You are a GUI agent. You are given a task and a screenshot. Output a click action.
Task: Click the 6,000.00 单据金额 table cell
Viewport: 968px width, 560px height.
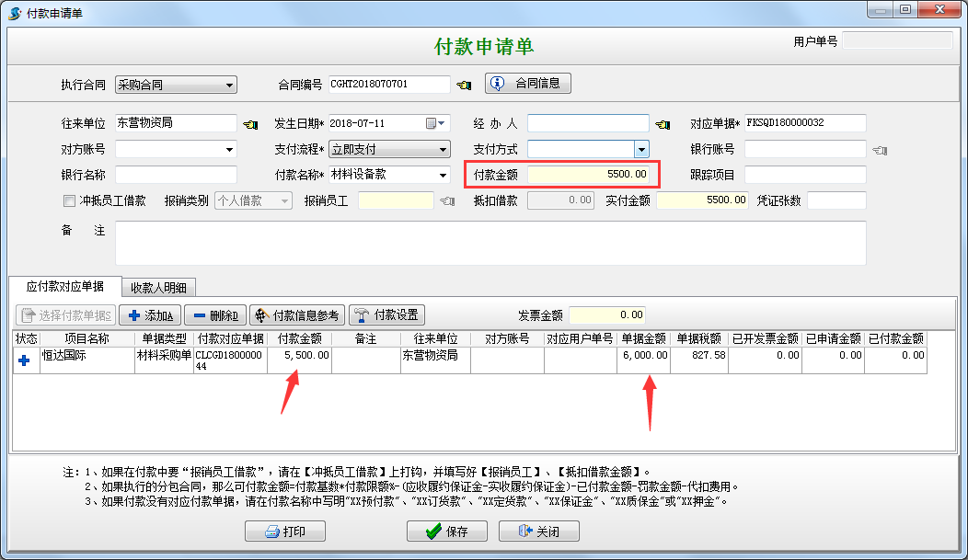(643, 360)
